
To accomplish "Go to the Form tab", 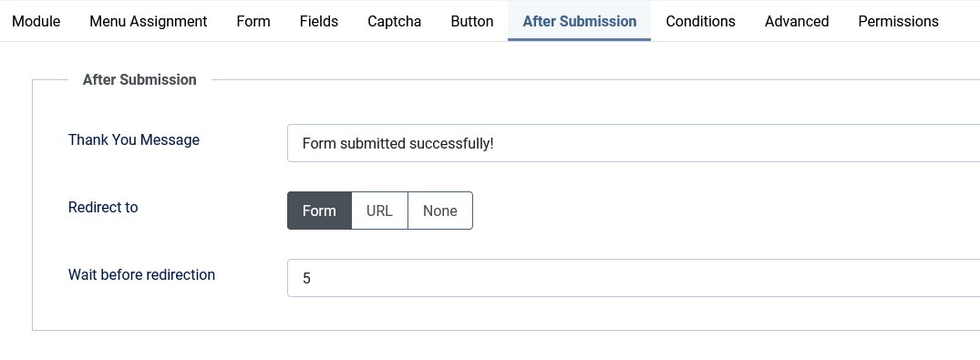I will click(253, 21).
